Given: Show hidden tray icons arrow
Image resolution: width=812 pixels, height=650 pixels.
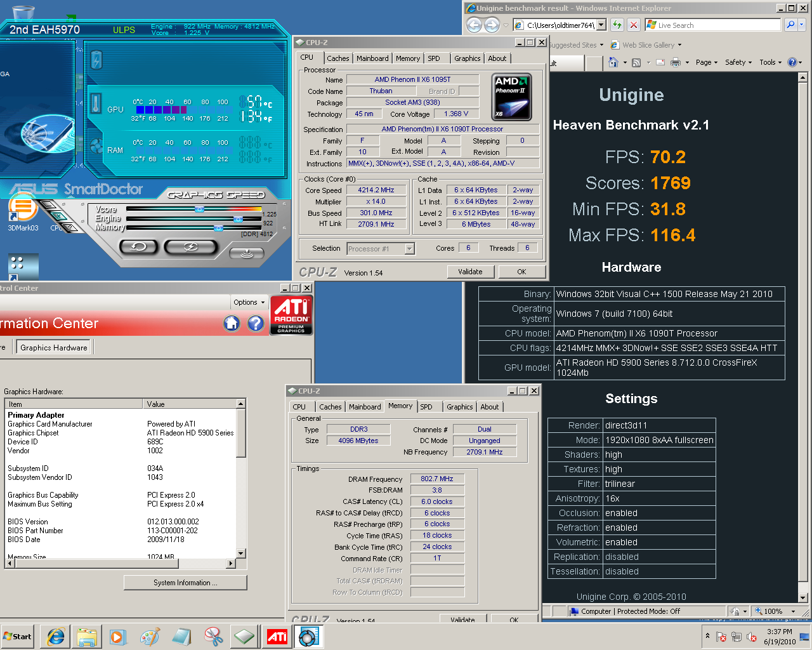Looking at the screenshot, I should (x=707, y=636).
